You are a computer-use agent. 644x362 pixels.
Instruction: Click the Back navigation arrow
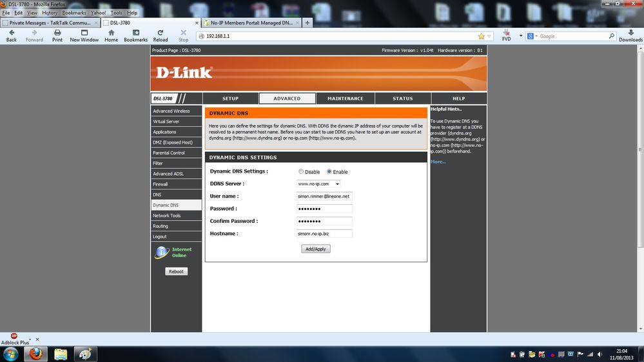[x=12, y=33]
